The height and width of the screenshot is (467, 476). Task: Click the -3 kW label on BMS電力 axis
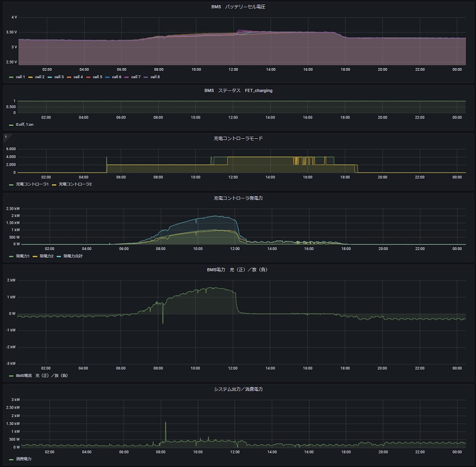(11, 364)
